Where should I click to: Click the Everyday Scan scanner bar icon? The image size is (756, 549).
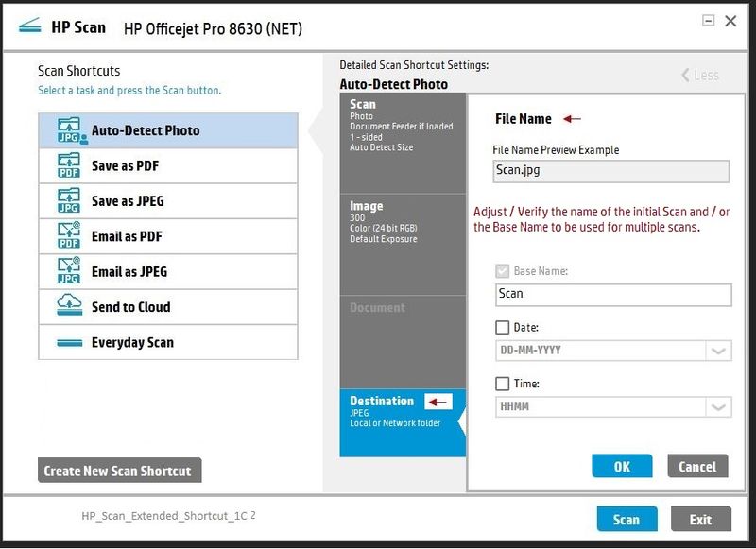(x=69, y=343)
